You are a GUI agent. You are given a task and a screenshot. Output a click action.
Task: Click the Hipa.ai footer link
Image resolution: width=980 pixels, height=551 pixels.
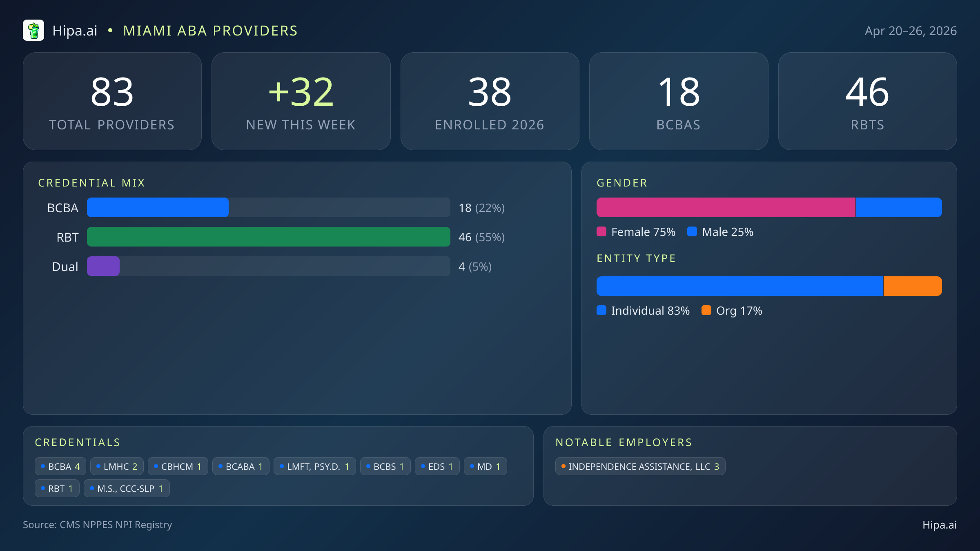[x=939, y=525]
